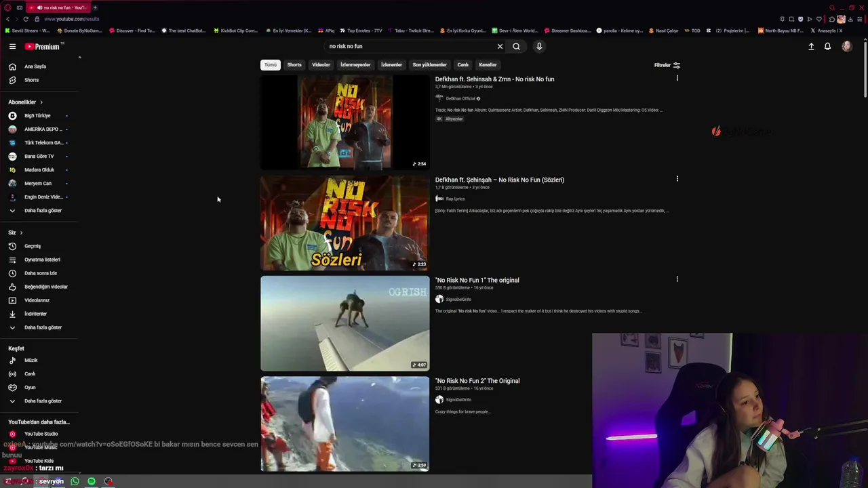This screenshot has height=488, width=868.
Task: Clear the search box with the X
Action: (500, 46)
